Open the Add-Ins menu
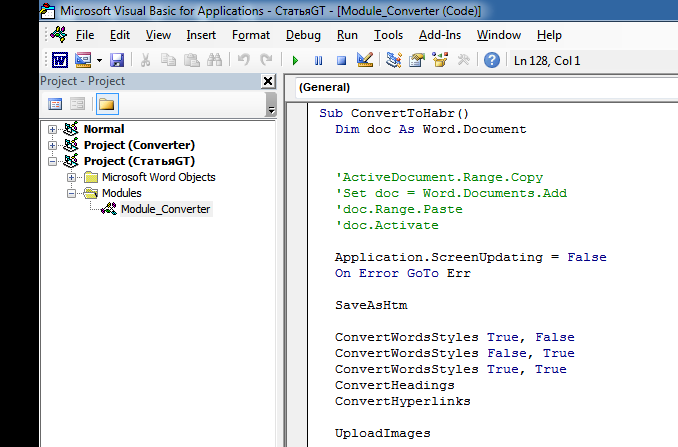 coord(440,35)
